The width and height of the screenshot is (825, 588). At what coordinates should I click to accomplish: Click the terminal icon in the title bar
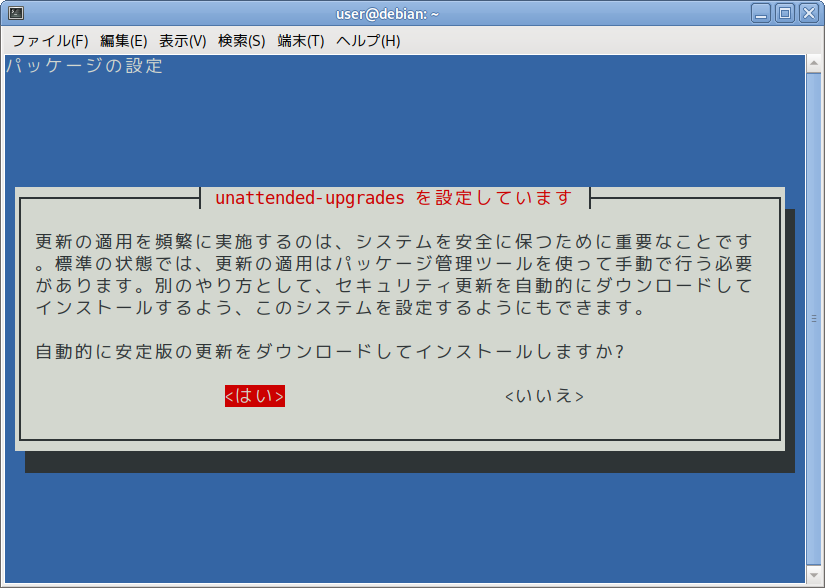click(16, 13)
